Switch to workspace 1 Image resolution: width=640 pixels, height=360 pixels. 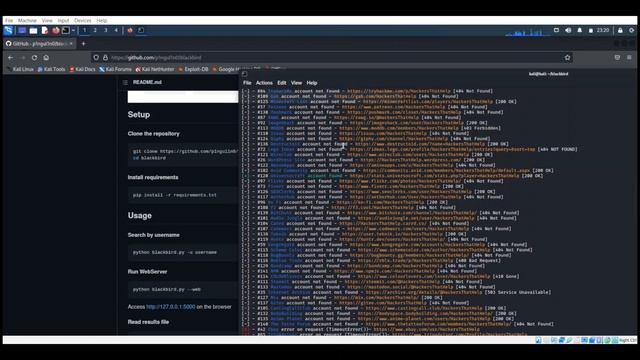[84, 30]
